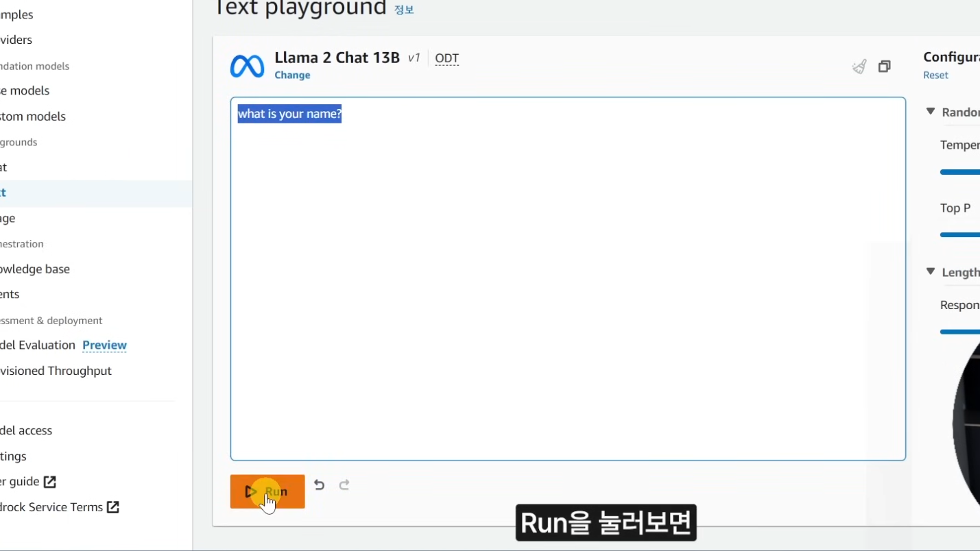This screenshot has height=551, width=980.
Task: Open the 정보 info link beside Text playground
Action: point(404,10)
